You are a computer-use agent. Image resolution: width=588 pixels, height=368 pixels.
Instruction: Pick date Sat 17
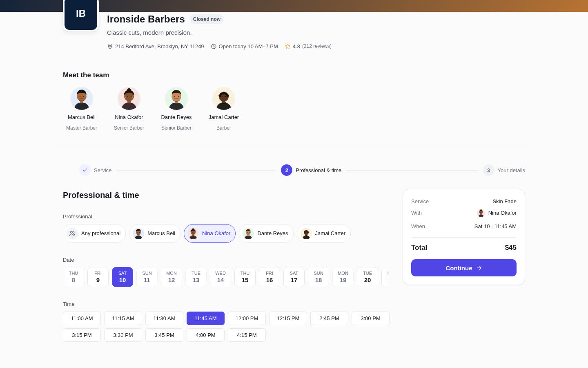click(x=294, y=277)
